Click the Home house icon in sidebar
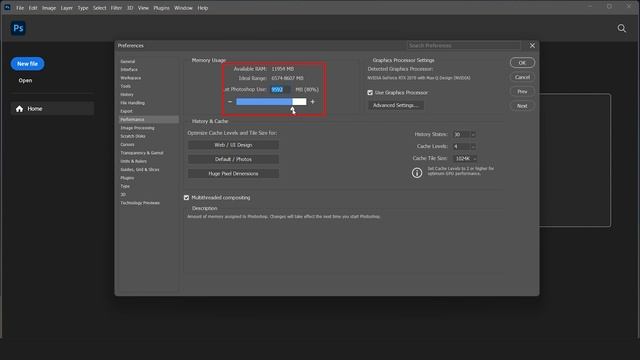 pos(19,109)
